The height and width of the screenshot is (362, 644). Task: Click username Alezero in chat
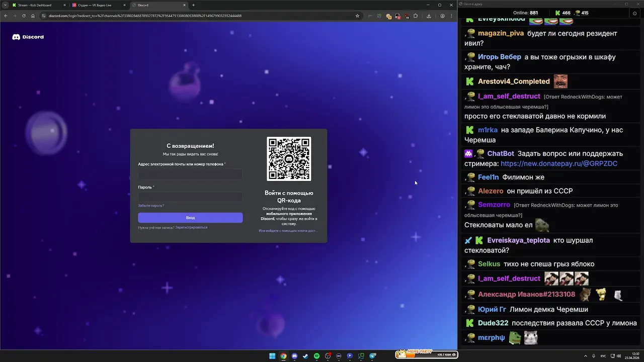(x=491, y=191)
